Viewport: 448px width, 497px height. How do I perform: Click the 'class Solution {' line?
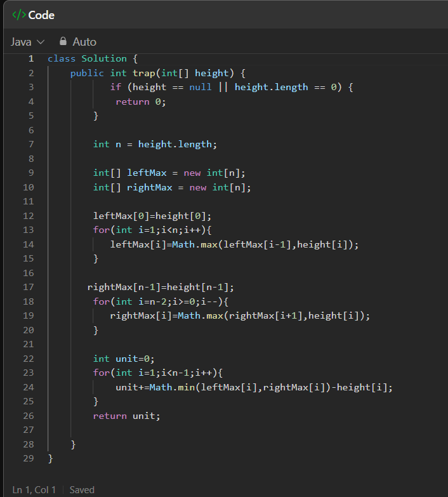tap(93, 58)
